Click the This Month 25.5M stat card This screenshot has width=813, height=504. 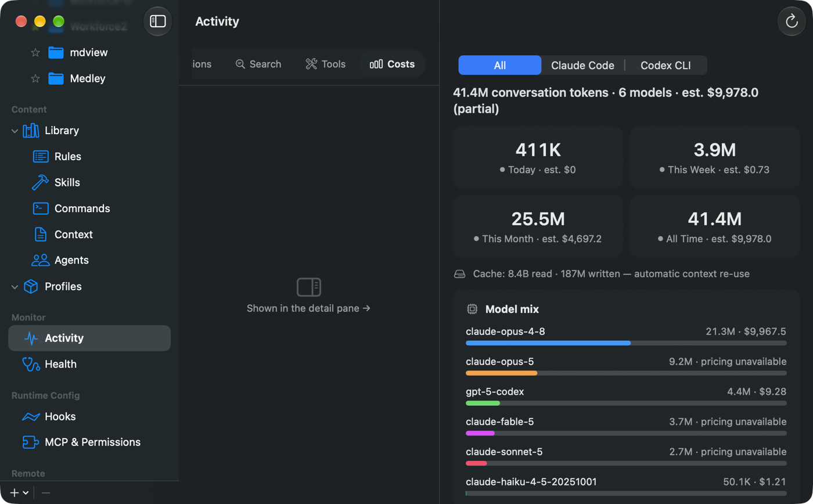[538, 226]
